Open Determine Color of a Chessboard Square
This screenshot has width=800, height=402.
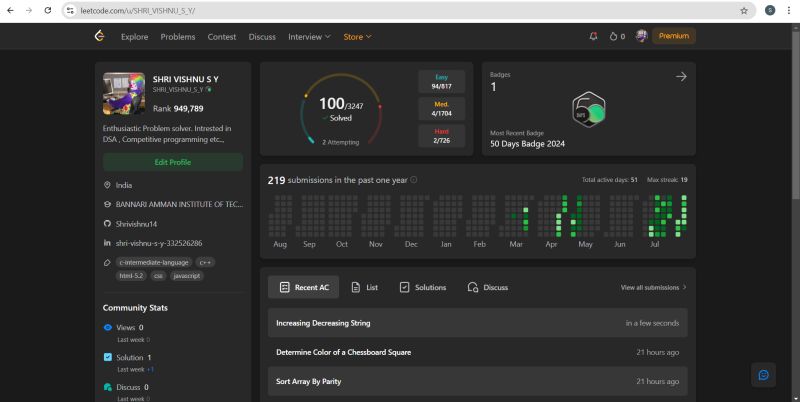tap(478, 352)
